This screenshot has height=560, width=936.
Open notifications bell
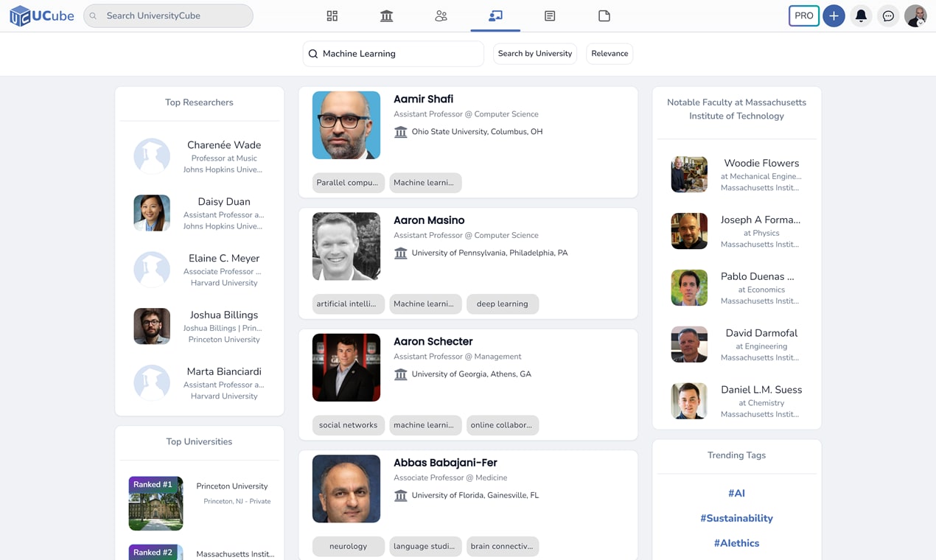(x=861, y=15)
